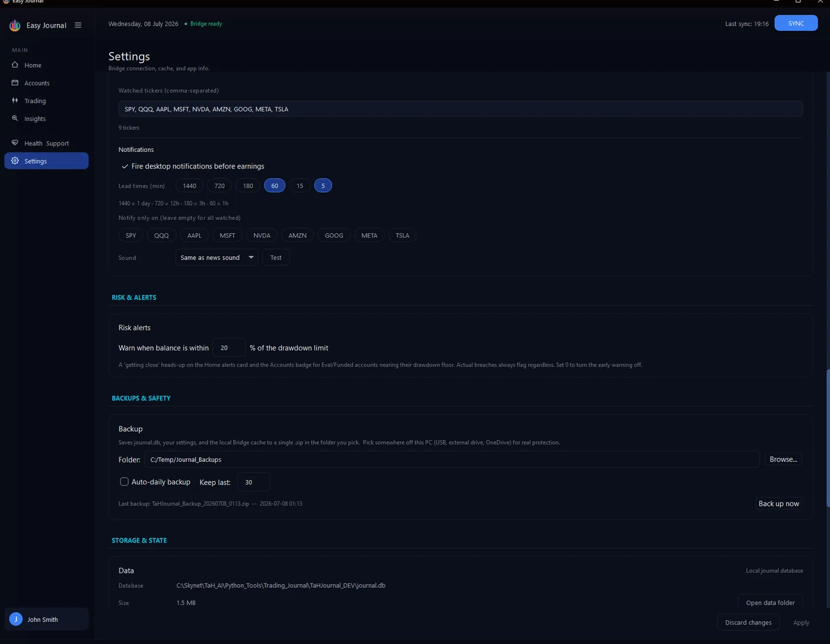
Task: Click the Trading candlestick icon
Action: [x=15, y=100]
